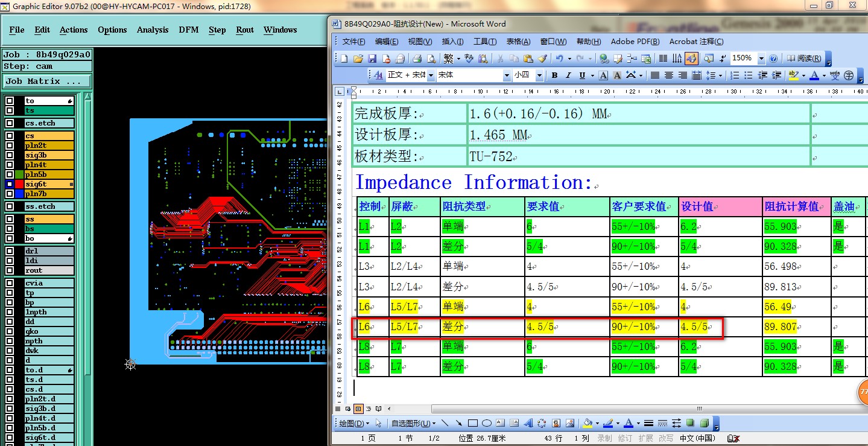Expand the underline style dropdown arrow

pos(591,75)
